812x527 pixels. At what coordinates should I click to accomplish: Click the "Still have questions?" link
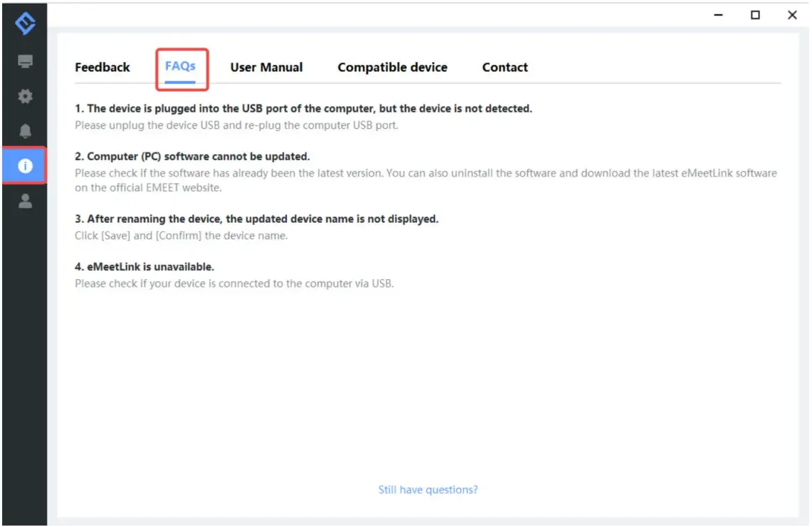click(428, 490)
